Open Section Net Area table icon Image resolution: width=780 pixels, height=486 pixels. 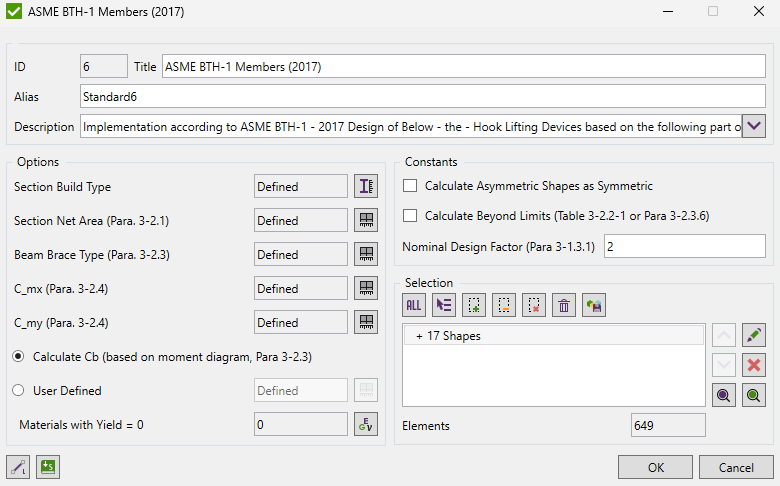click(x=366, y=220)
